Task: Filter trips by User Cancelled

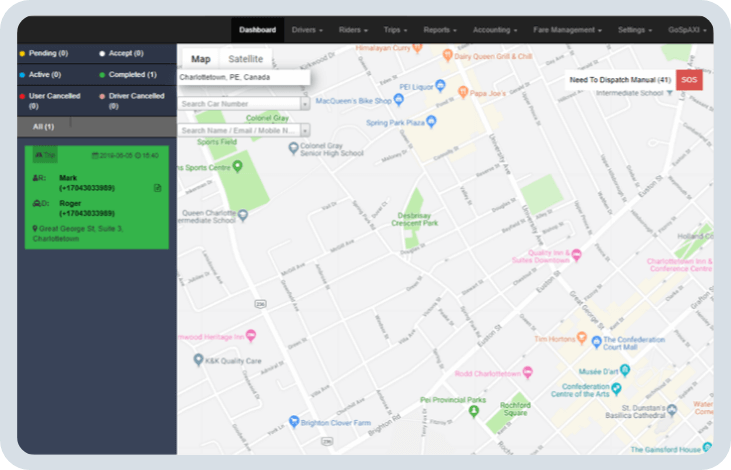Action: tap(50, 101)
